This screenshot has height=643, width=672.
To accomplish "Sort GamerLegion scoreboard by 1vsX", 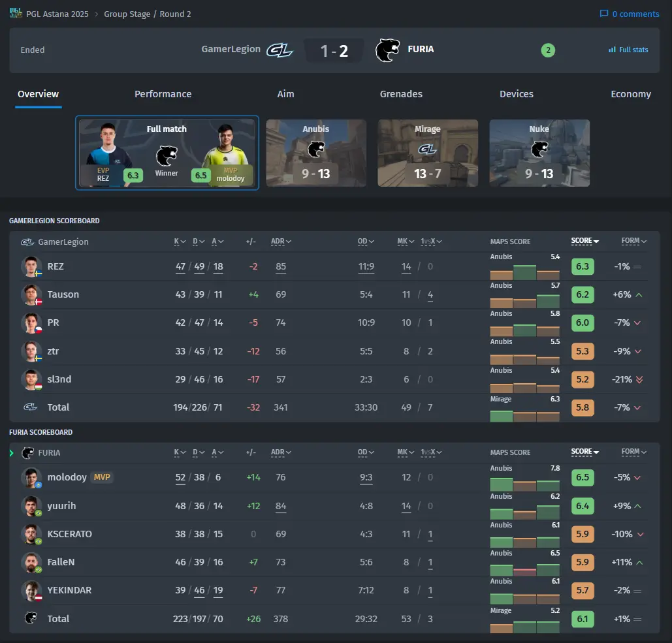I will [x=431, y=242].
